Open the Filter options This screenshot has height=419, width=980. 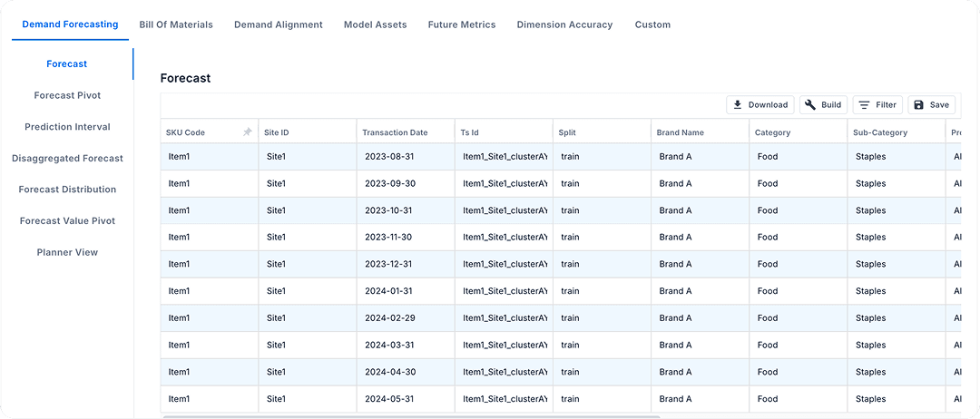click(x=877, y=105)
